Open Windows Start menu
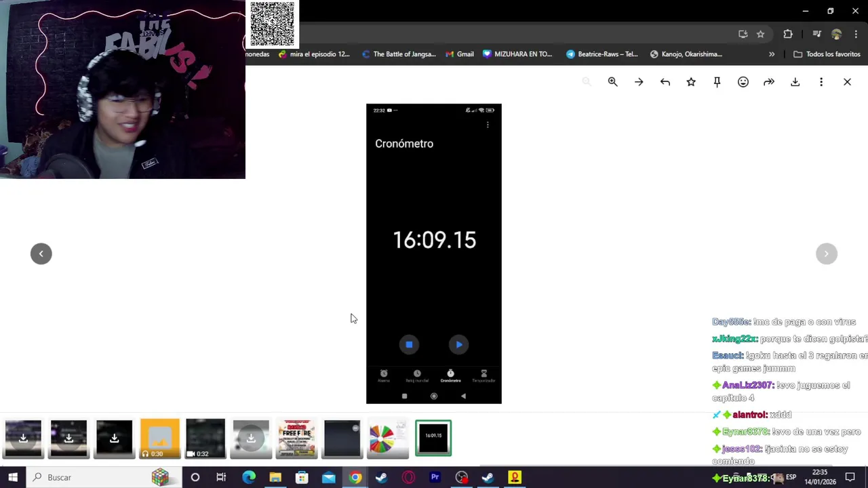This screenshot has height=488, width=868. tap(13, 477)
